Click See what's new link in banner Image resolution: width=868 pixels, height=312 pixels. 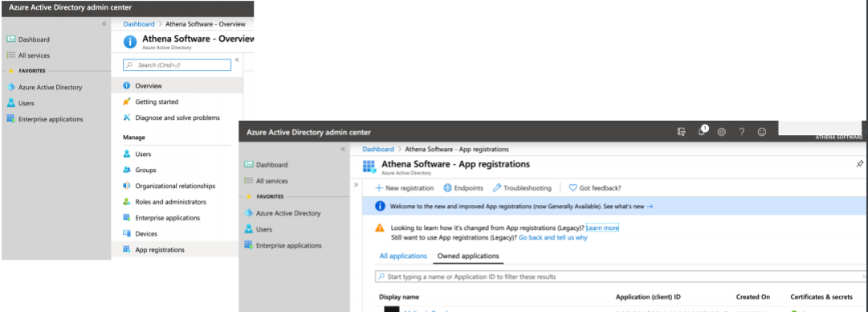(628, 206)
